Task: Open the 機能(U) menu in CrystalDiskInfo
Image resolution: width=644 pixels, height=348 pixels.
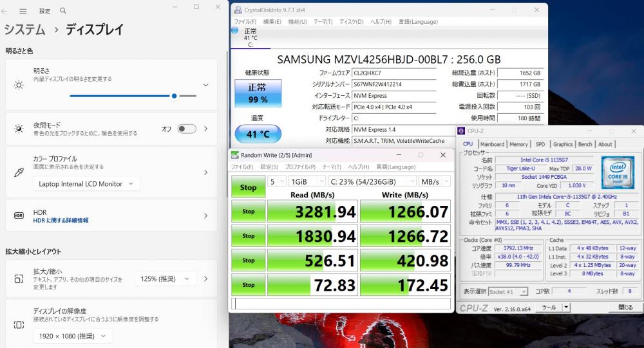Action: pos(297,21)
